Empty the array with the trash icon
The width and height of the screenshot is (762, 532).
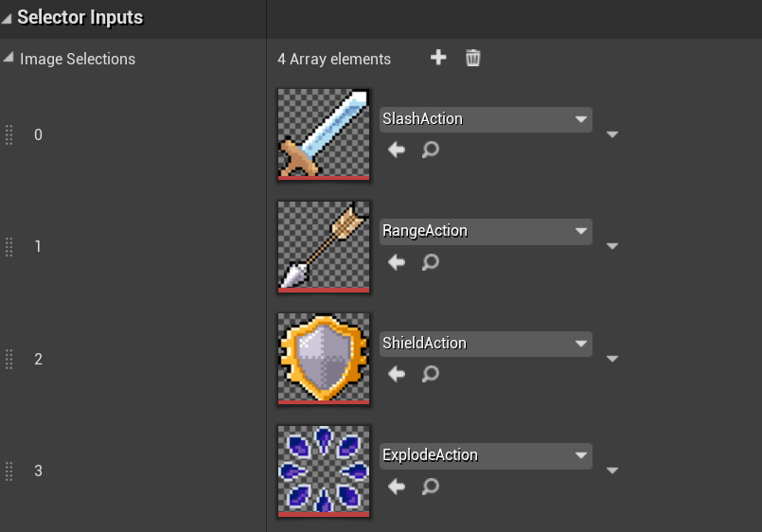(473, 59)
